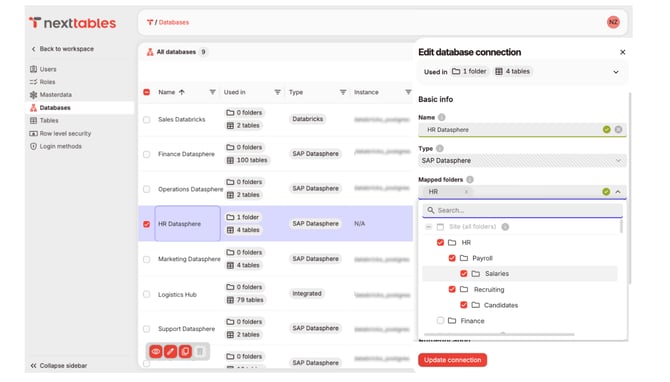Close the Edit database connection panel
The width and height of the screenshot is (670, 382).
point(623,52)
